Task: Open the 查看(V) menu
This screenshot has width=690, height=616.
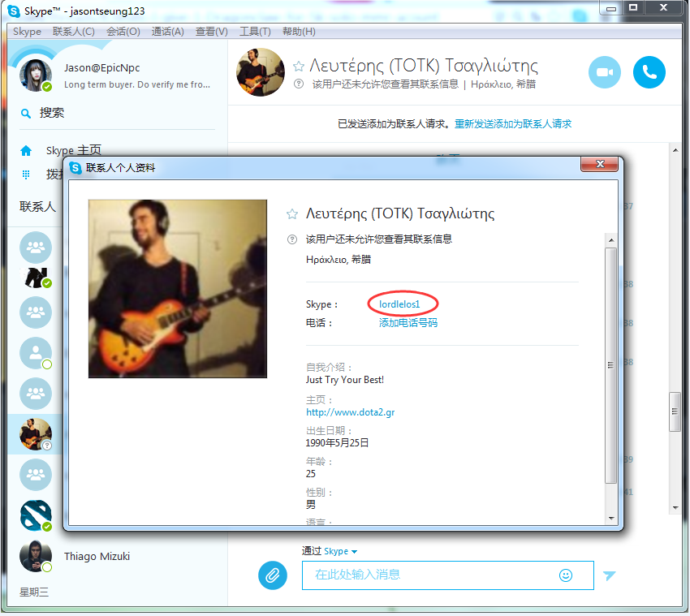Action: coord(212,32)
